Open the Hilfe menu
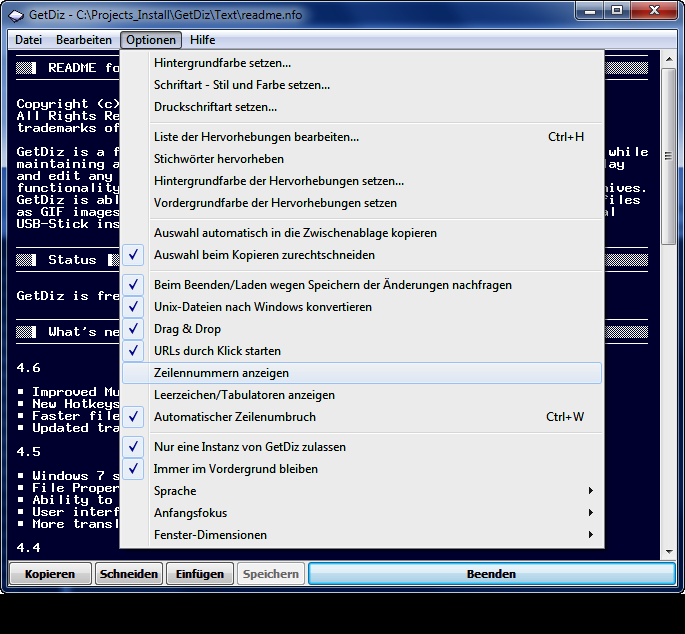The width and height of the screenshot is (685, 634). [x=202, y=40]
